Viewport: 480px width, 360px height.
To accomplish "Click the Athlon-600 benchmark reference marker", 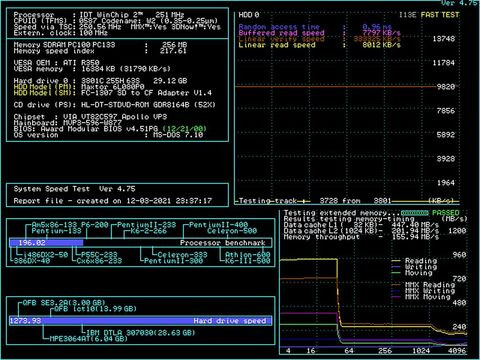I will click(247, 255).
